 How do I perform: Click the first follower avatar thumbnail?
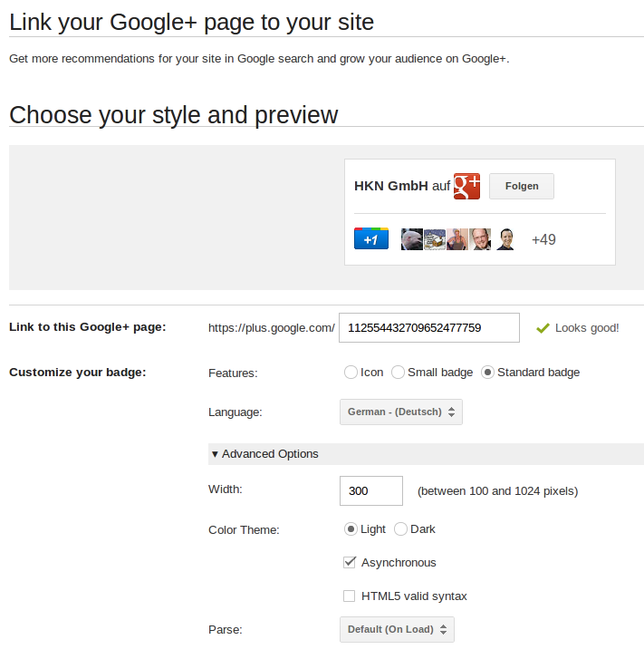pyautogui.click(x=412, y=239)
